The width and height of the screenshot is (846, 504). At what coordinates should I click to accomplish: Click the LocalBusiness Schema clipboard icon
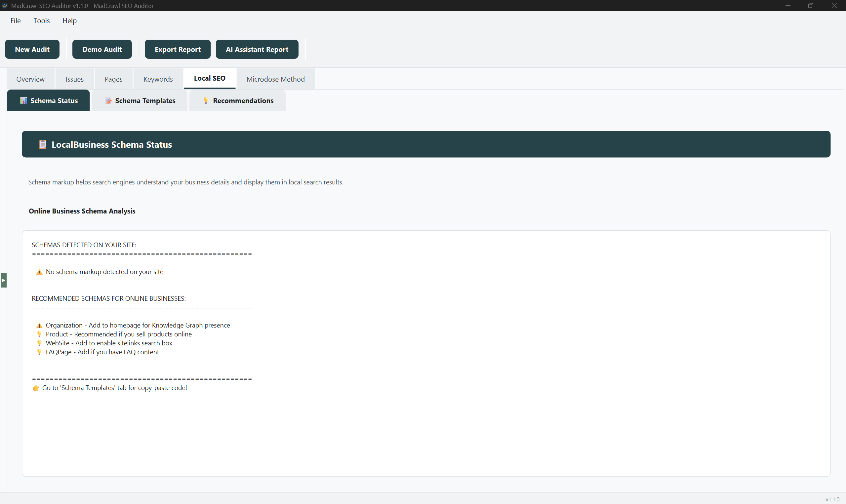click(42, 144)
